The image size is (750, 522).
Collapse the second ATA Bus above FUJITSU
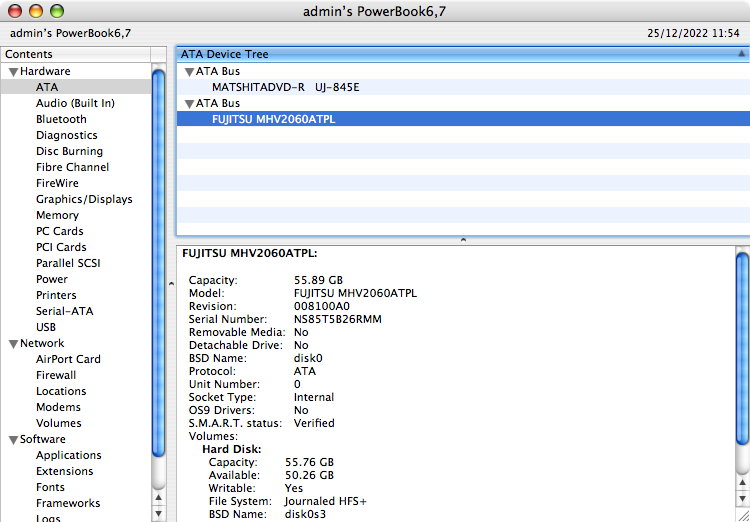click(189, 104)
